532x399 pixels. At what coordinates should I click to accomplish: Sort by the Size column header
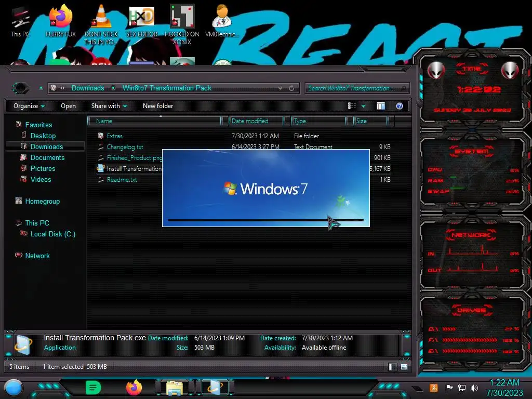[x=370, y=121]
